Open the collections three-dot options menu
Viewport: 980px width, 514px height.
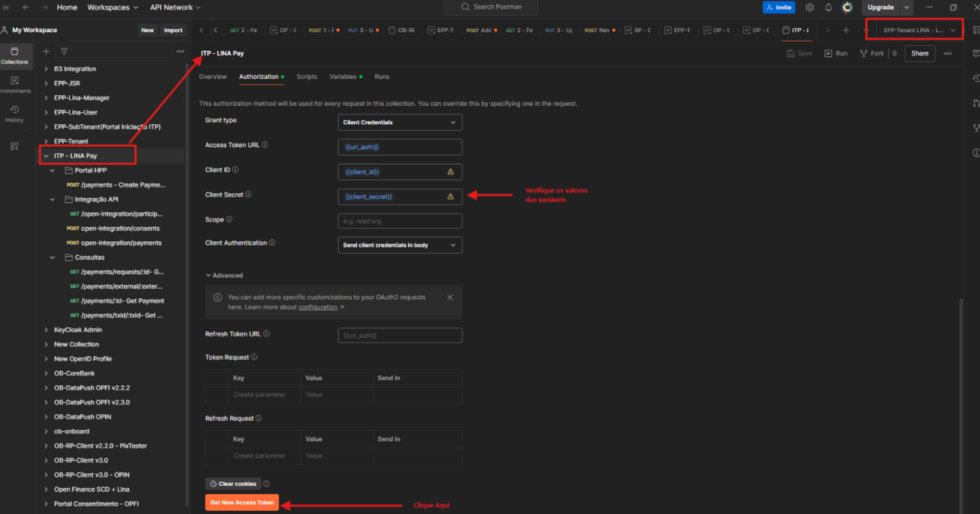pyautogui.click(x=180, y=51)
